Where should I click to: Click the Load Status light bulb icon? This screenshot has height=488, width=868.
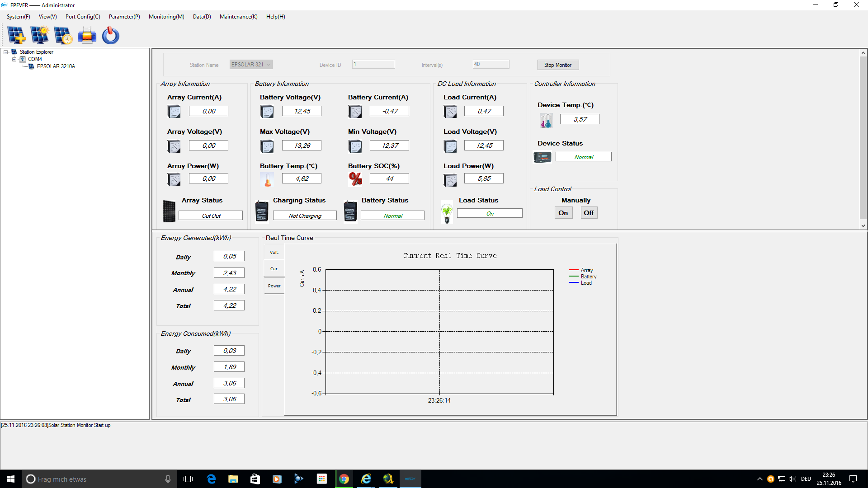click(x=447, y=212)
